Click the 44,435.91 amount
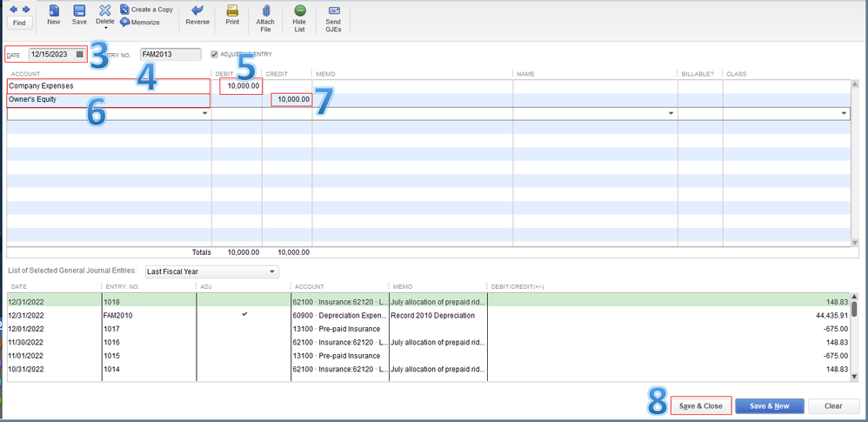Screen dimensions: 868x422 832,315
